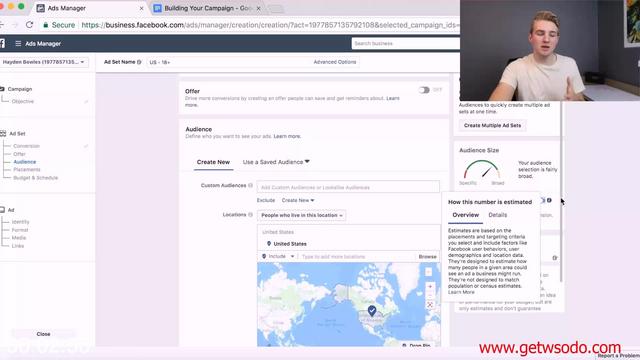The width and height of the screenshot is (640, 360).
Task: Select Media in the sidebar tree
Action: click(x=19, y=238)
